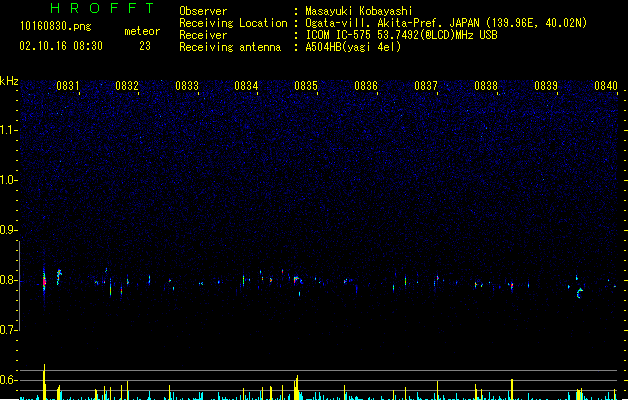Click the meteor label

(142, 31)
